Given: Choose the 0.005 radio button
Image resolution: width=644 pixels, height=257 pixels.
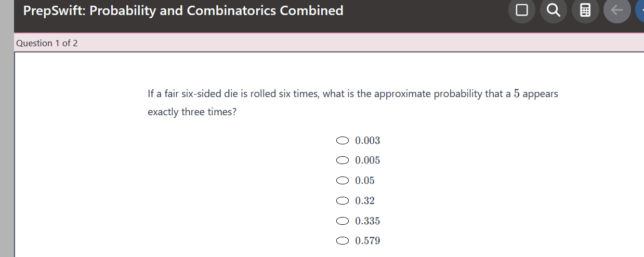Looking at the screenshot, I should pyautogui.click(x=343, y=160).
